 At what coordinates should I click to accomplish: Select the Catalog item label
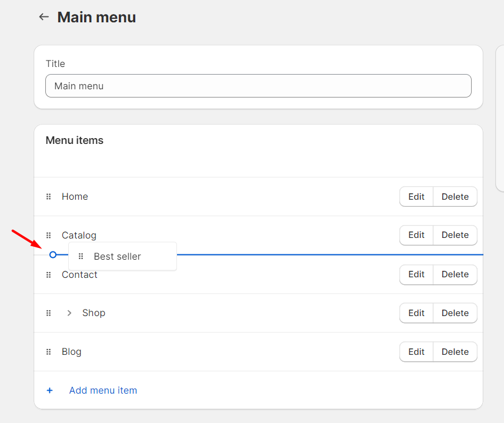coord(79,235)
